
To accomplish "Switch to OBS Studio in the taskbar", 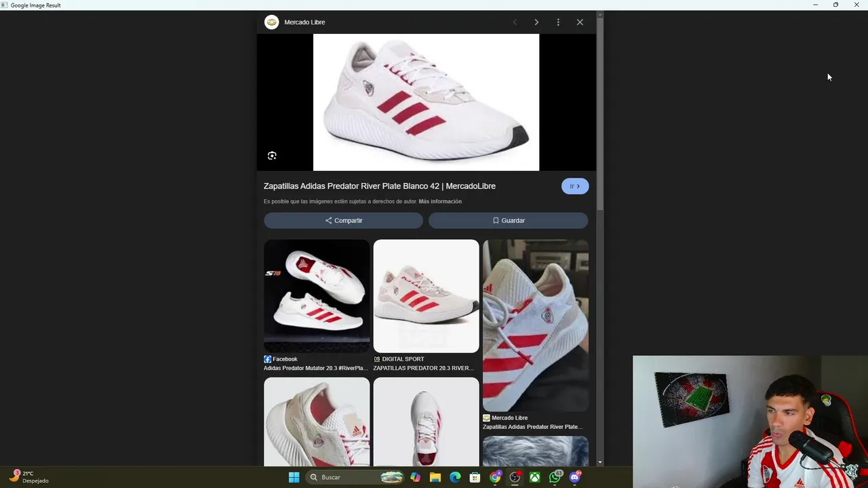I will click(515, 477).
